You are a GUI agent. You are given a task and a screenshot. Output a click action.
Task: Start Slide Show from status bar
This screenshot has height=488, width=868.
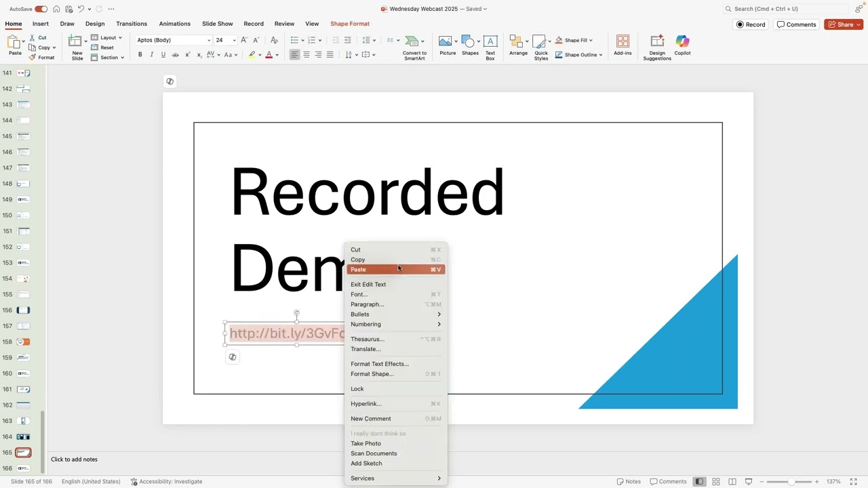pos(749,482)
